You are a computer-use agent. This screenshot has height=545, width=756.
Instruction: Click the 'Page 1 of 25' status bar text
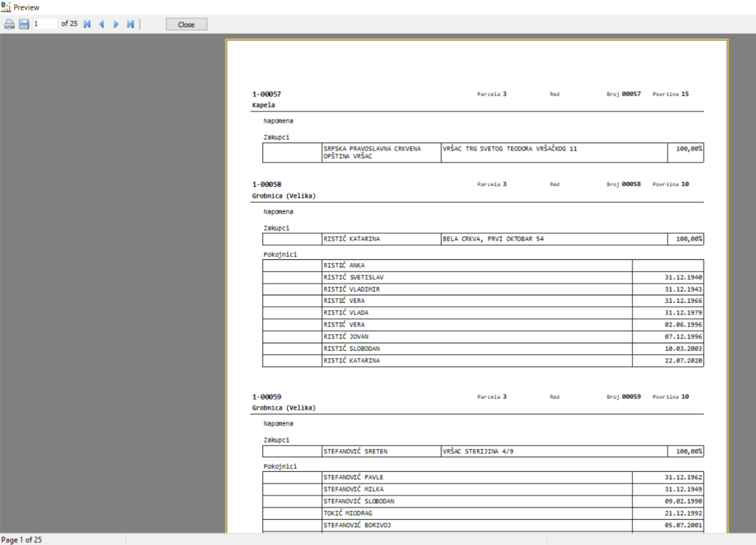click(22, 540)
